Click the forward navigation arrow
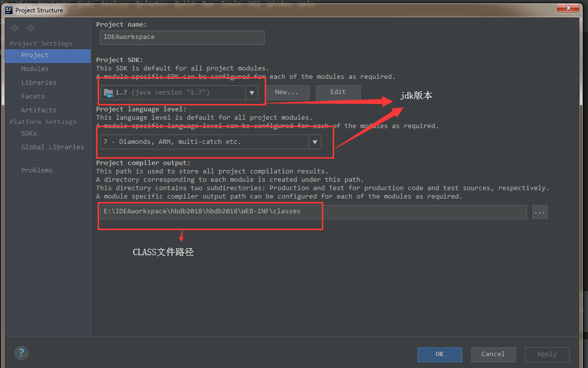The height and width of the screenshot is (368, 588). [30, 28]
